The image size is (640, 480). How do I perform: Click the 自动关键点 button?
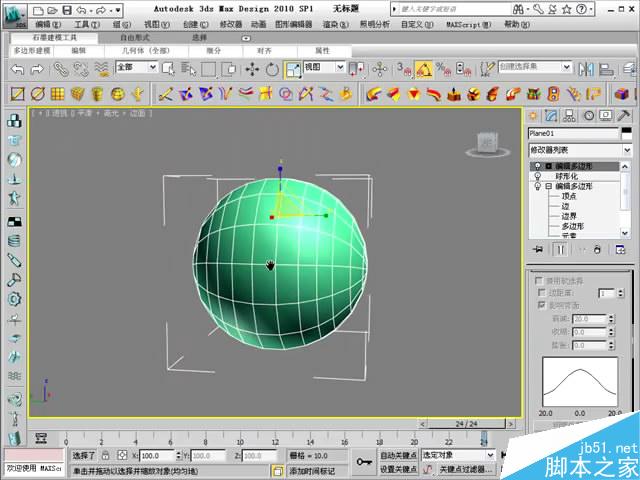[398, 455]
